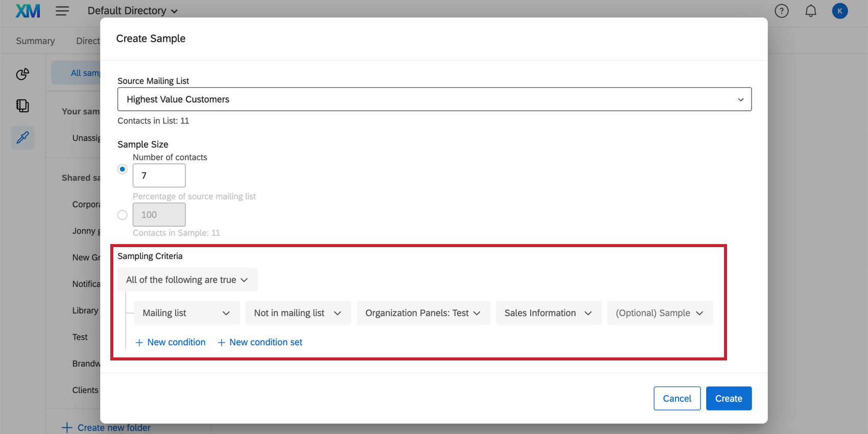Screen dimensions: 868x434
Task: Open the notifications bell
Action: click(x=811, y=11)
